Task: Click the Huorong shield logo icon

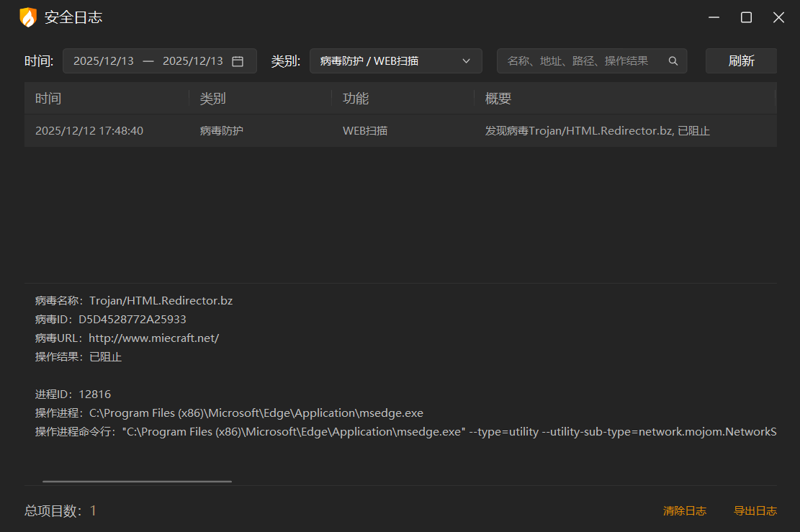Action: pos(28,17)
